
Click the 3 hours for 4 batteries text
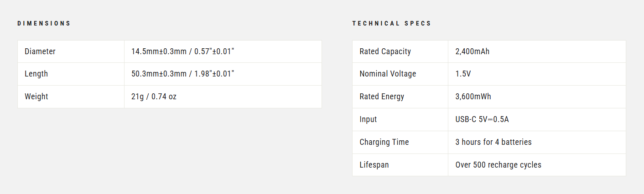(493, 142)
